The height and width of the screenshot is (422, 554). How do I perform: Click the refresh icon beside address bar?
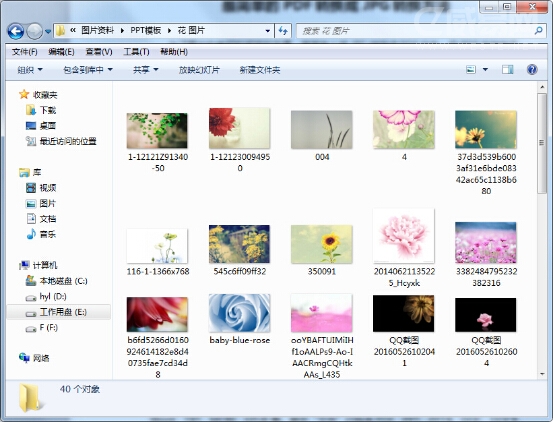(283, 31)
